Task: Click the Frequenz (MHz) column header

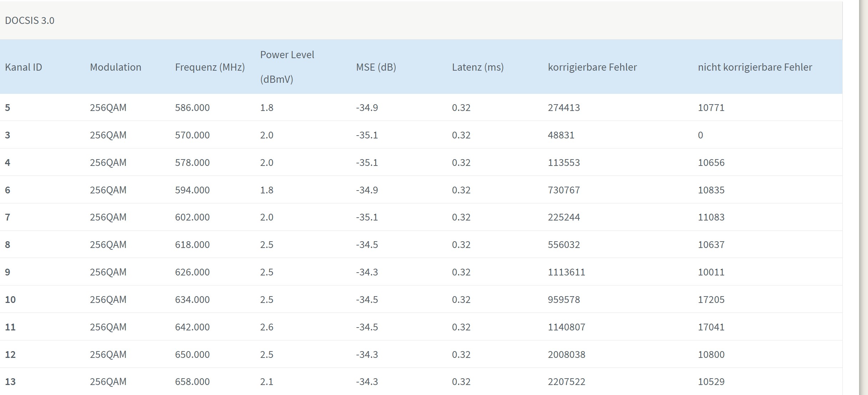Action: coord(210,67)
